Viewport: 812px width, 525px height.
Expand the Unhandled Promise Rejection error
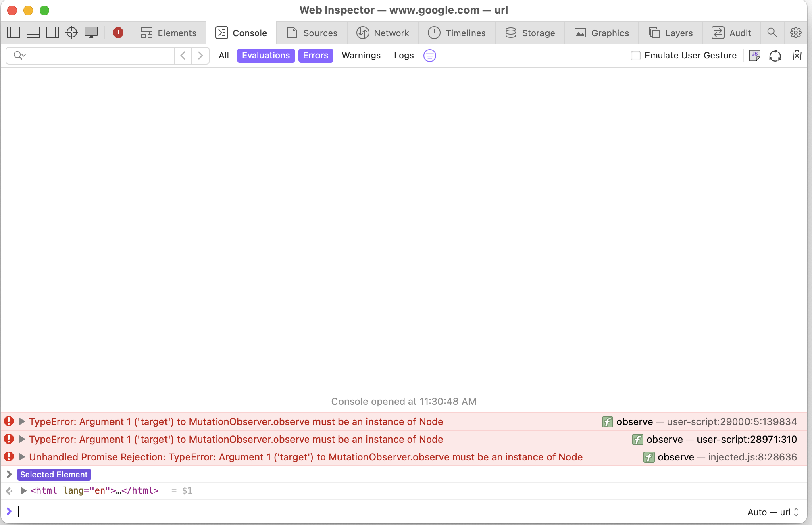(22, 457)
